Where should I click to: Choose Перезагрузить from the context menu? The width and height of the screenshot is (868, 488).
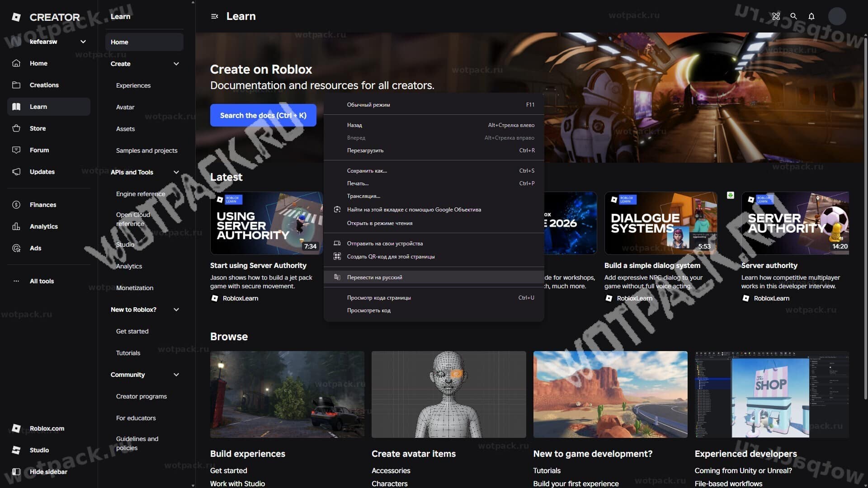pos(434,150)
